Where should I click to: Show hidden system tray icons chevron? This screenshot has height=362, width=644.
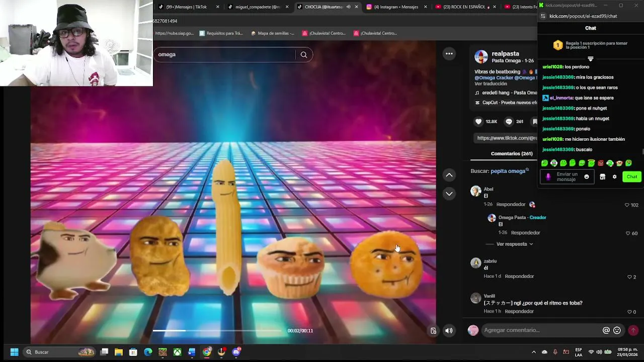pyautogui.click(x=534, y=352)
